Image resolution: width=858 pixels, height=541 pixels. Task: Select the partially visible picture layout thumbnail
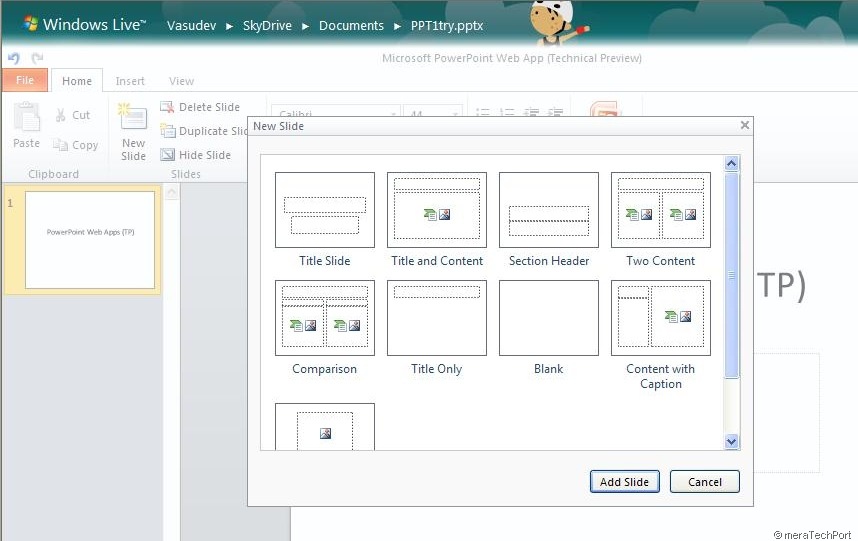pyautogui.click(x=324, y=427)
